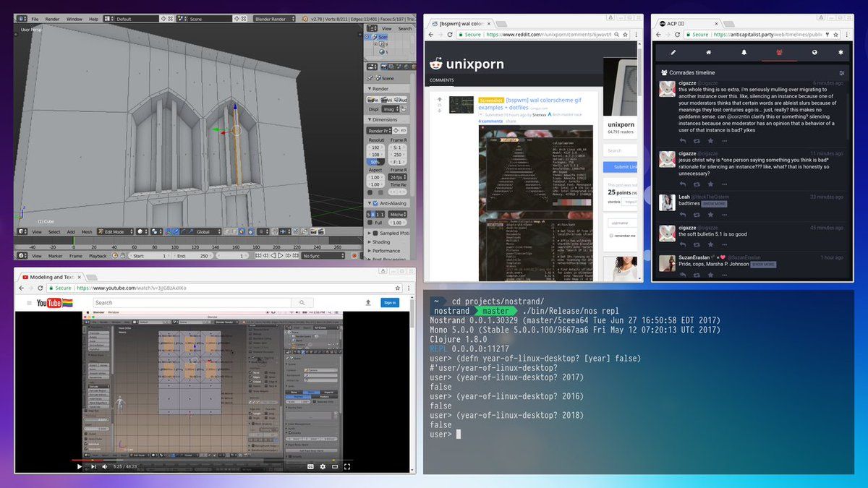Toggle reddit 'remember me' checkbox
This screenshot has height=488, width=868.
[610, 236]
